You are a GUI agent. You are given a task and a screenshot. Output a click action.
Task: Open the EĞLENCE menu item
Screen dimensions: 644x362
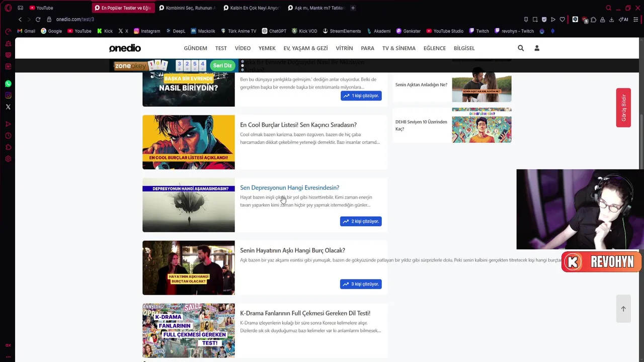pos(435,48)
